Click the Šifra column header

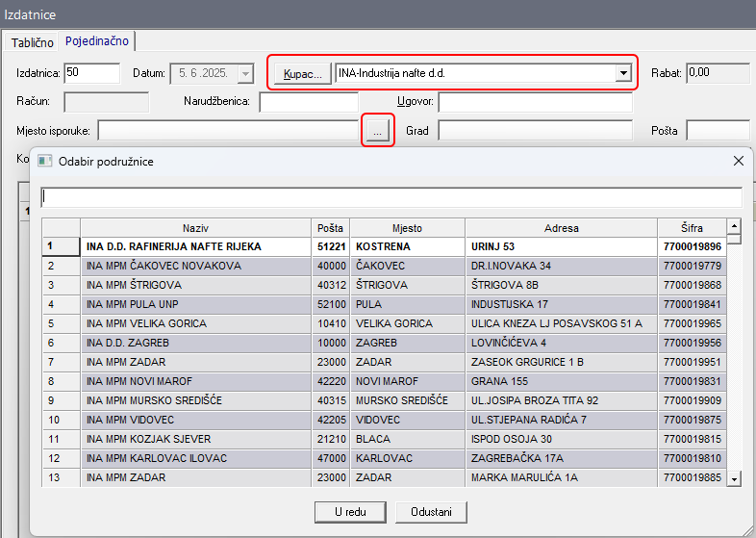[x=692, y=228]
